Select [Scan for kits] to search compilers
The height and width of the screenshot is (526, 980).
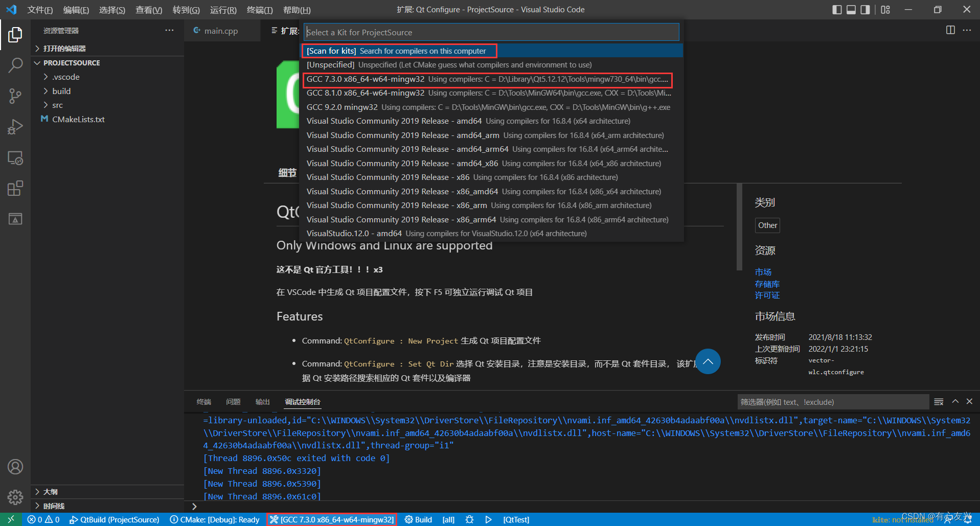[x=399, y=51]
